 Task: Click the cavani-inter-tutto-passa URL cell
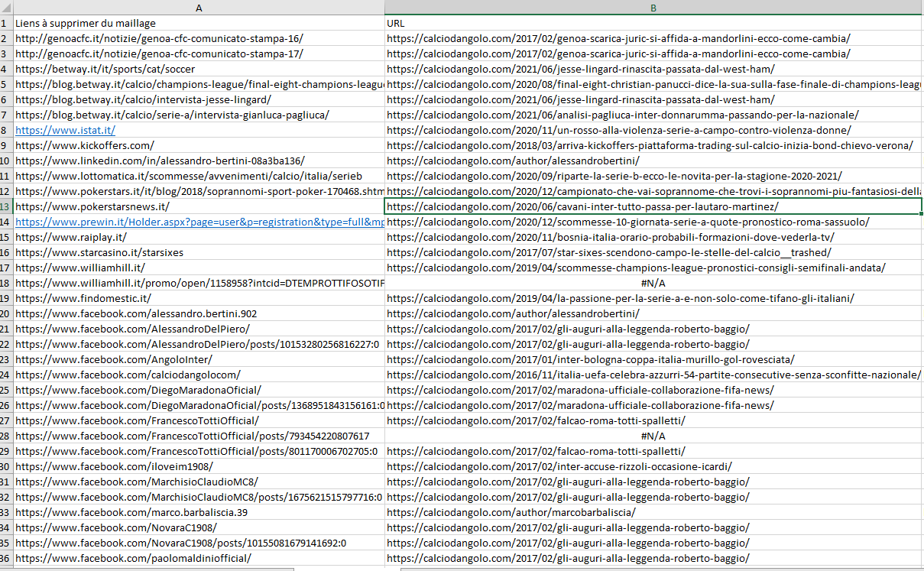pos(582,206)
